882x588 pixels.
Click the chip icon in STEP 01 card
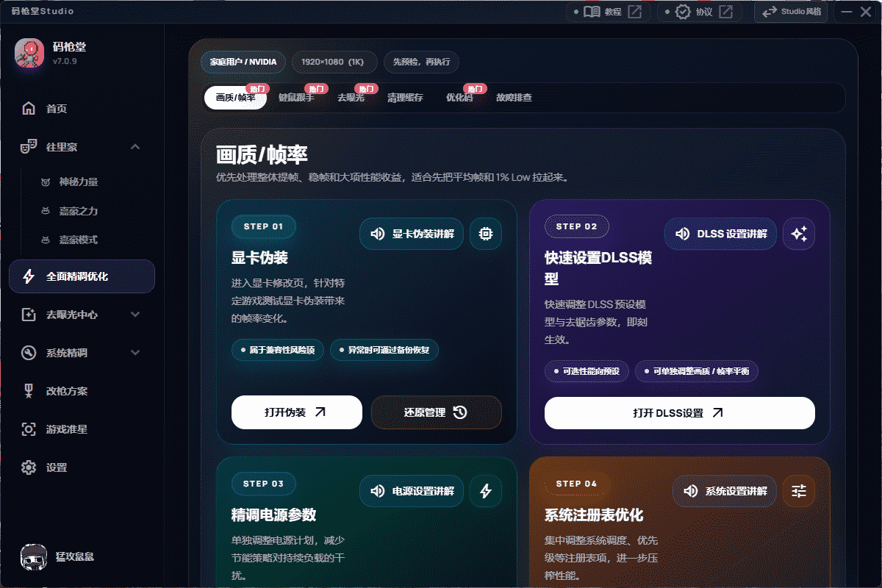point(486,234)
